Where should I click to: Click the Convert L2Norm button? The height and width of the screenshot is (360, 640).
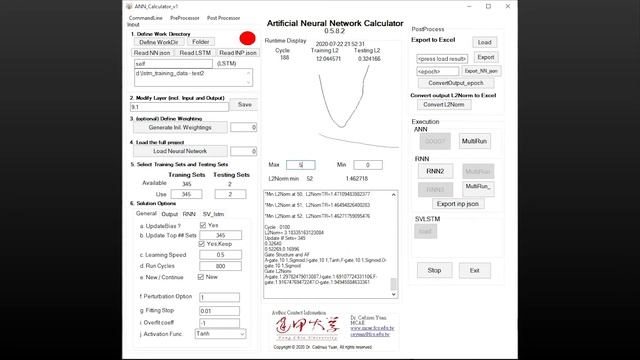(444, 104)
